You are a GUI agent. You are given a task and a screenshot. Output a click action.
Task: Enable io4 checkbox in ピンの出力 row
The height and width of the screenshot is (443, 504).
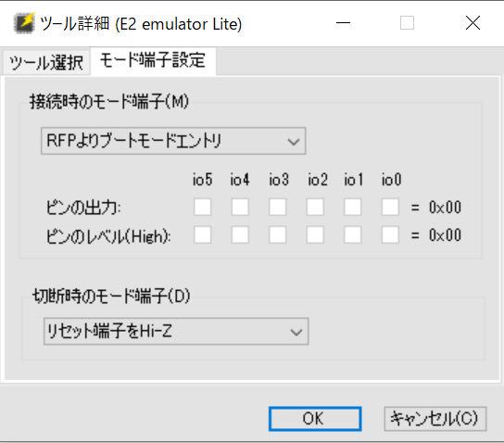coord(240,207)
